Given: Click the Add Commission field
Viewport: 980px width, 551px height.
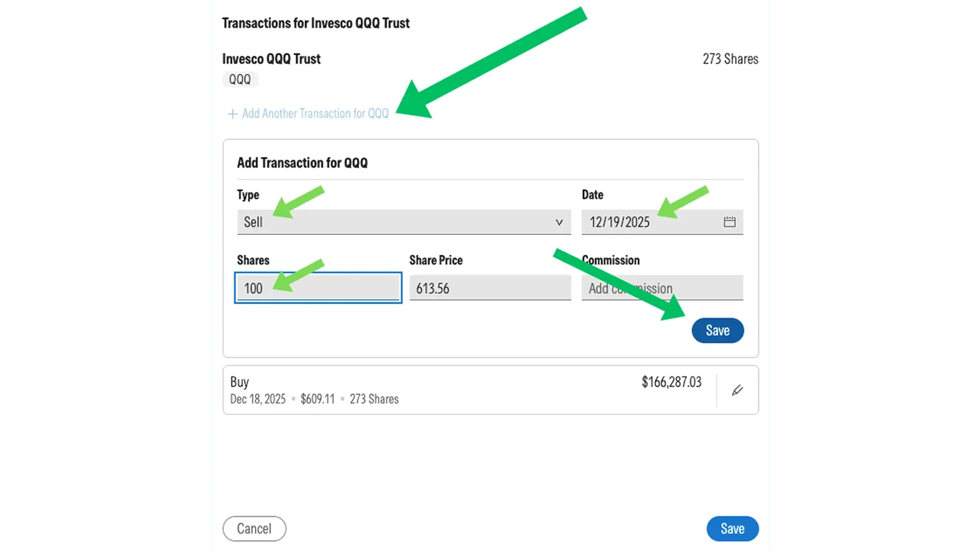Looking at the screenshot, I should [662, 289].
